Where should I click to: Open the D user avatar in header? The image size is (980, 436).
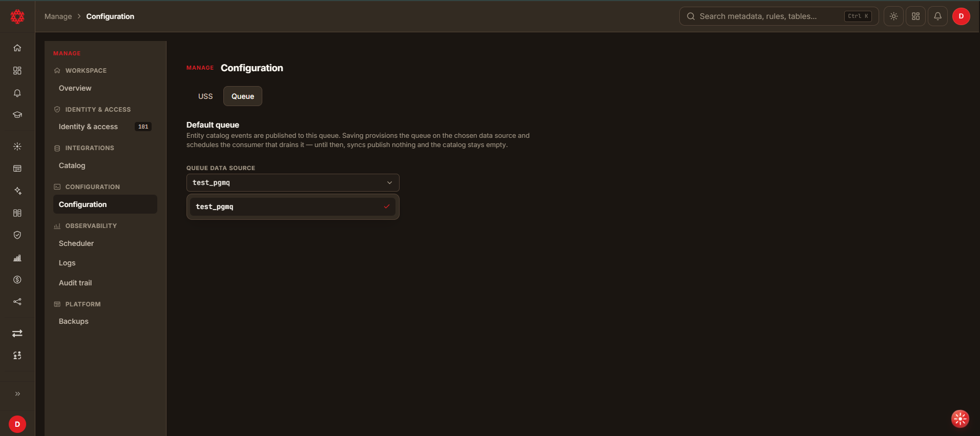pyautogui.click(x=961, y=16)
